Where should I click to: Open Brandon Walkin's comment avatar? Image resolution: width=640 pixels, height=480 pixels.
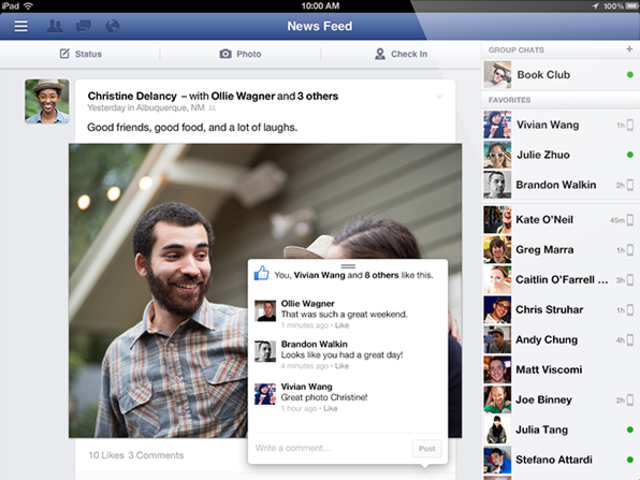[265, 351]
